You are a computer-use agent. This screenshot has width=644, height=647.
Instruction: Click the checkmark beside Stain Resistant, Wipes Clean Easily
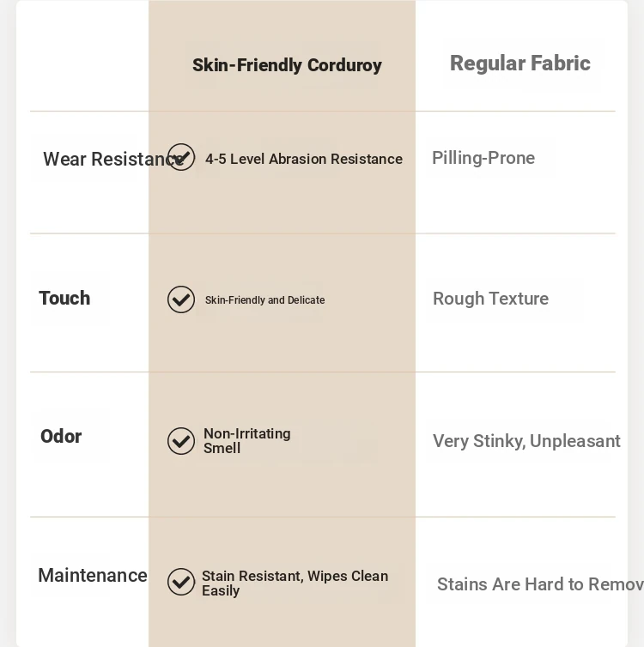181,582
